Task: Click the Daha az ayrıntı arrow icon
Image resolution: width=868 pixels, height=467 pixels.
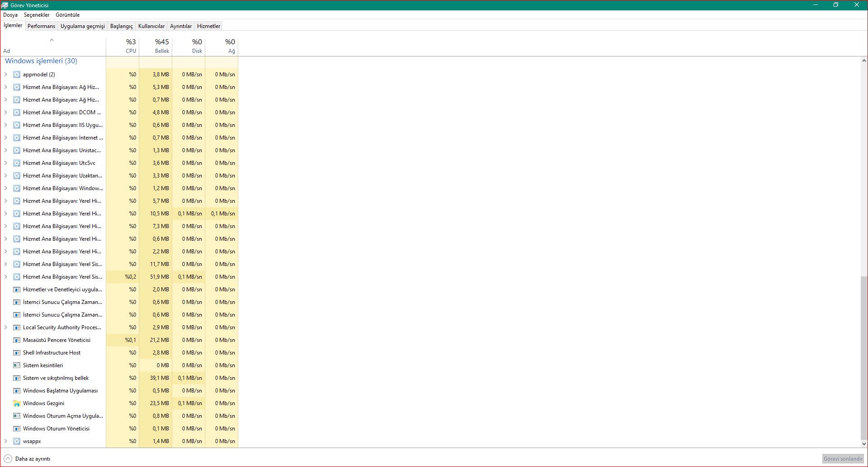Action: click(x=8, y=458)
